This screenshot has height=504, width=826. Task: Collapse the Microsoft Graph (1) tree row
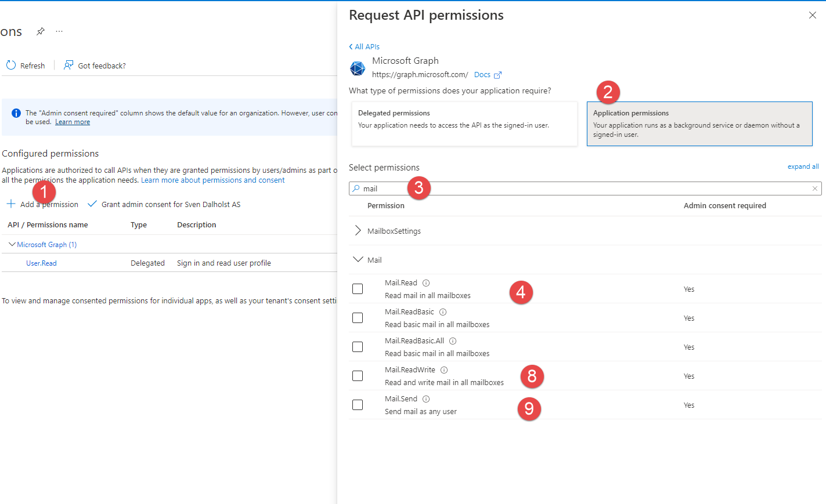point(12,245)
